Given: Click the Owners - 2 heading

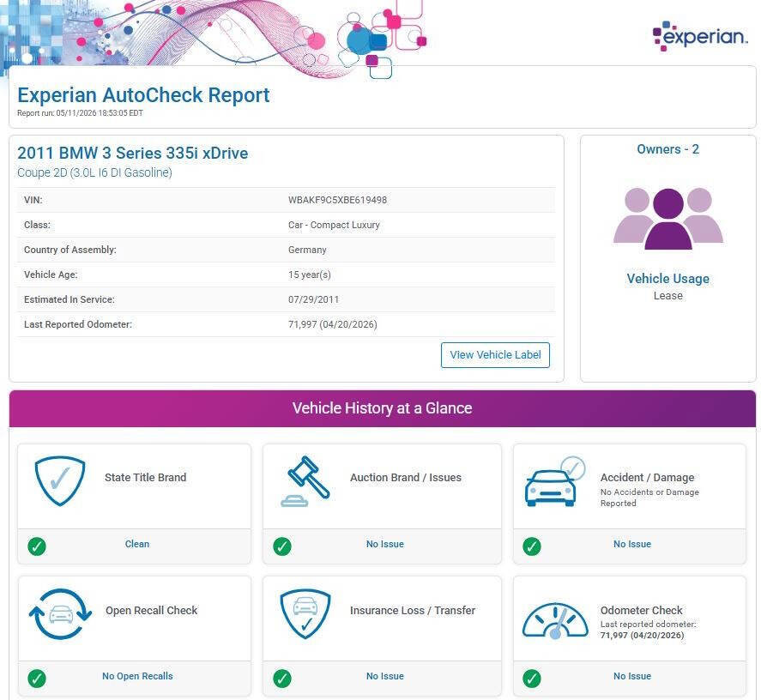Looking at the screenshot, I should click(x=667, y=149).
